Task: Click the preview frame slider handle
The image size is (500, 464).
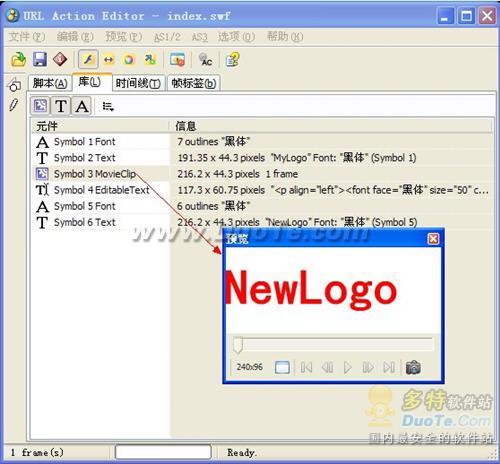Action: point(238,345)
